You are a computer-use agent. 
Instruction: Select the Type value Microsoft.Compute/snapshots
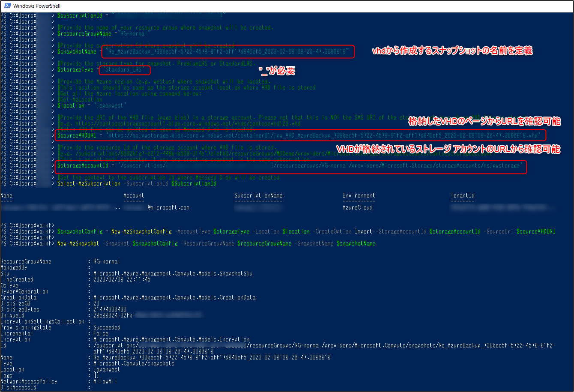(134, 363)
